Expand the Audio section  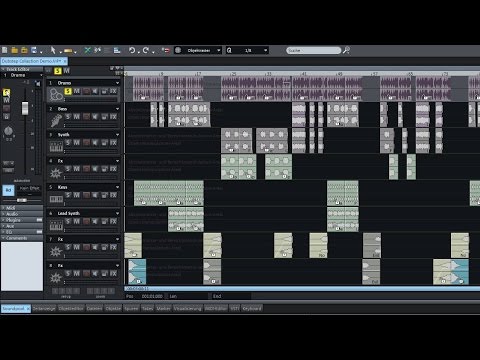(x=22, y=214)
